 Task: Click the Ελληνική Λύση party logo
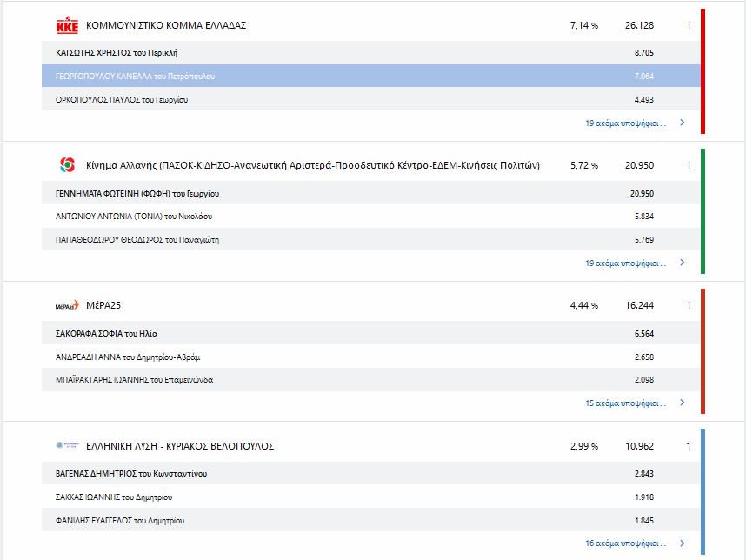67,445
